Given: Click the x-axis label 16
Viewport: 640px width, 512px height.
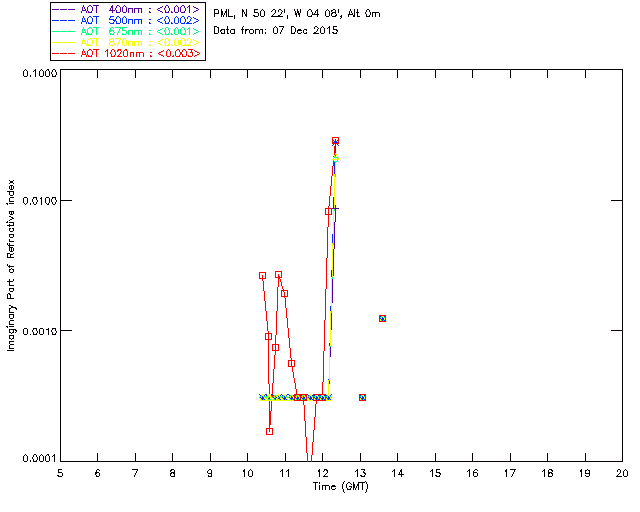Looking at the screenshot, I should click(x=473, y=473).
